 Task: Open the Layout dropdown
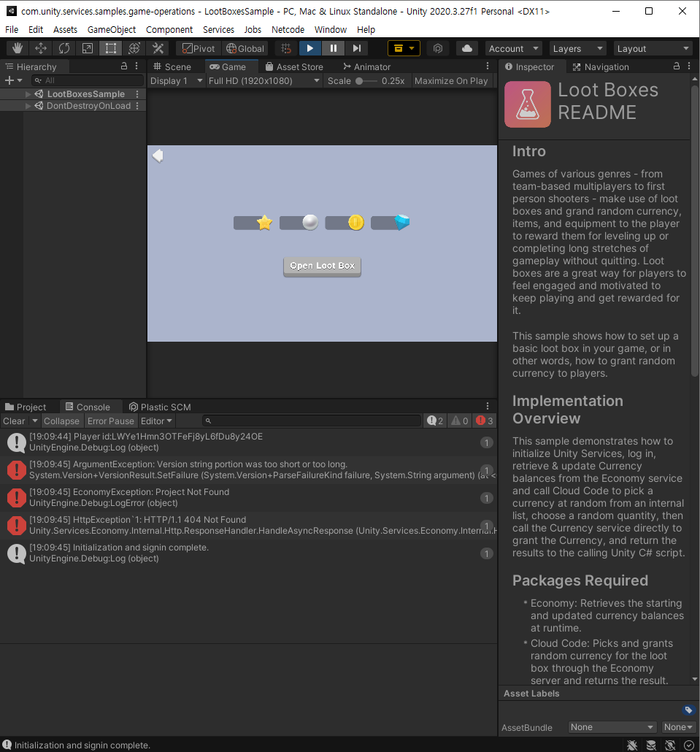(653, 48)
